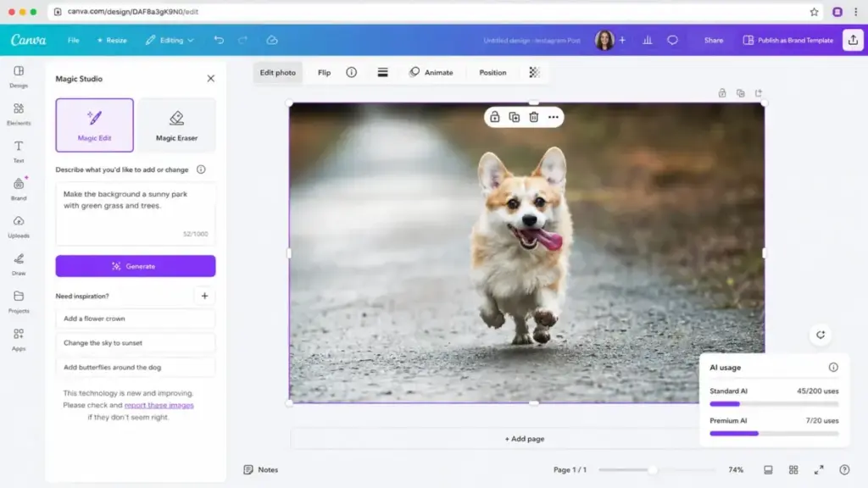The image size is (868, 488).
Task: Open the Position panel
Action: click(x=492, y=73)
